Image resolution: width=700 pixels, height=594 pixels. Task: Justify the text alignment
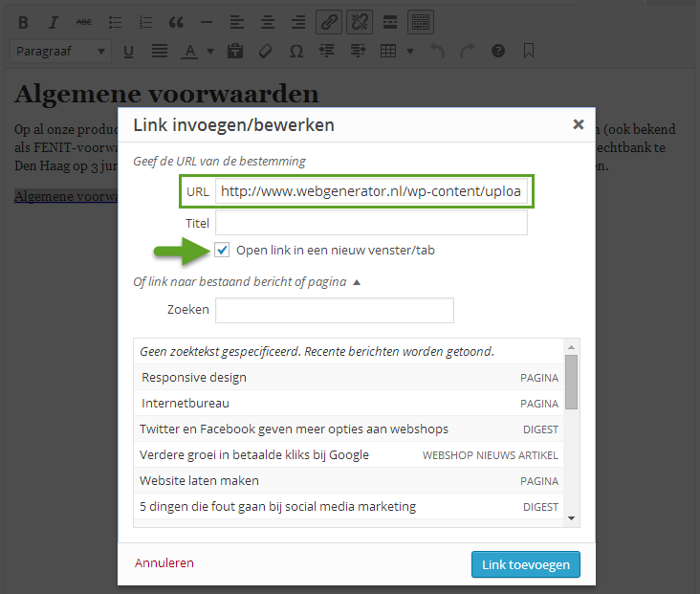click(160, 51)
